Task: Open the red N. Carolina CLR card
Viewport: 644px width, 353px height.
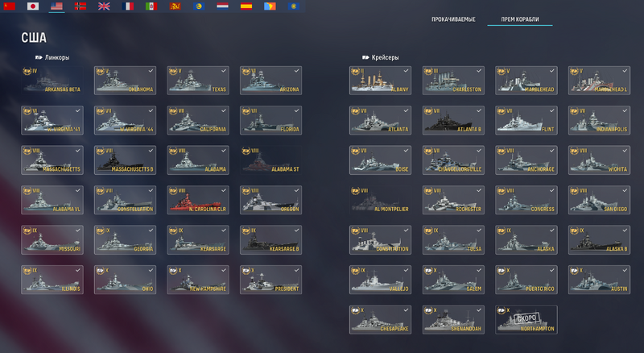Action: (198, 201)
